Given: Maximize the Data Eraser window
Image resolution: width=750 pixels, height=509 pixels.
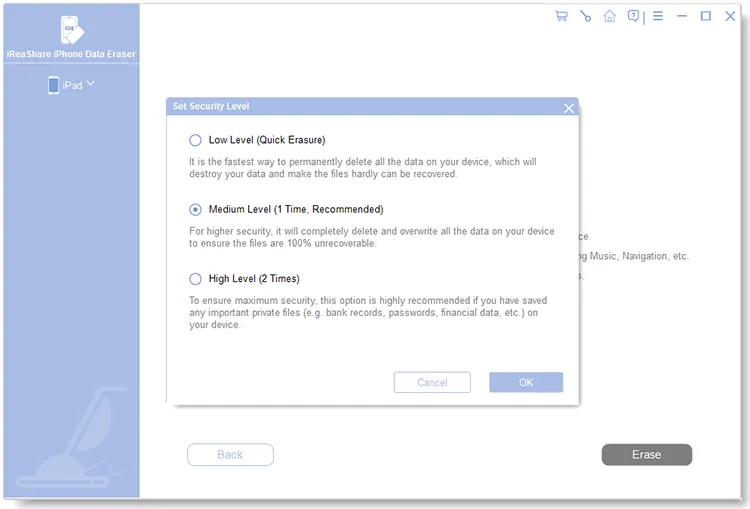Looking at the screenshot, I should (706, 16).
